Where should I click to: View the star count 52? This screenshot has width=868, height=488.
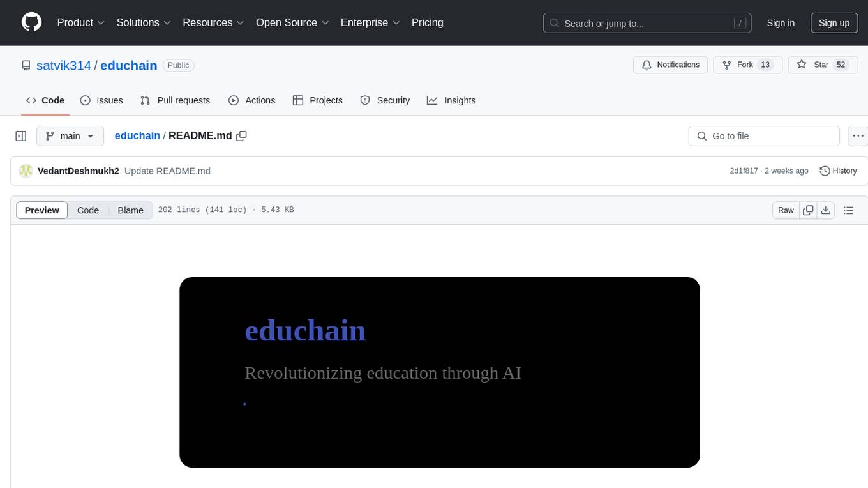coord(841,65)
